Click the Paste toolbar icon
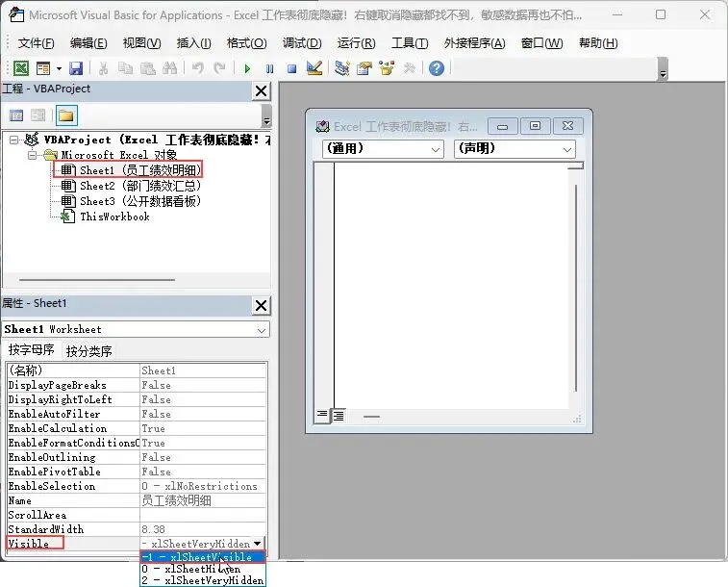The width and height of the screenshot is (728, 587). pos(148,68)
